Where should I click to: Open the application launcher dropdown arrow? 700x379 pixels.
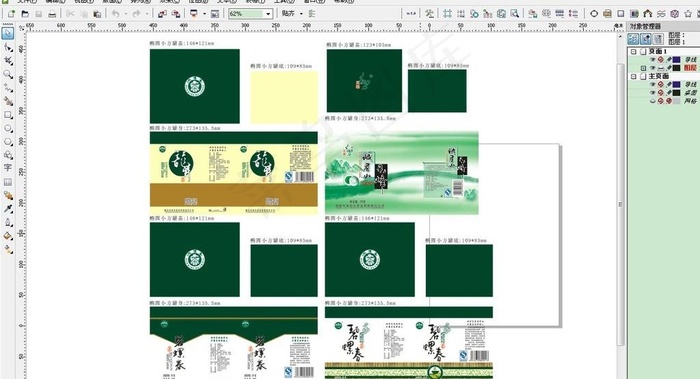pyautogui.click(x=204, y=14)
